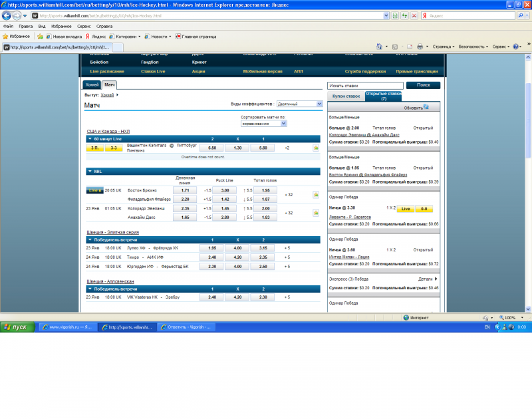Click favorite star for Washington Capitals match

(x=316, y=148)
